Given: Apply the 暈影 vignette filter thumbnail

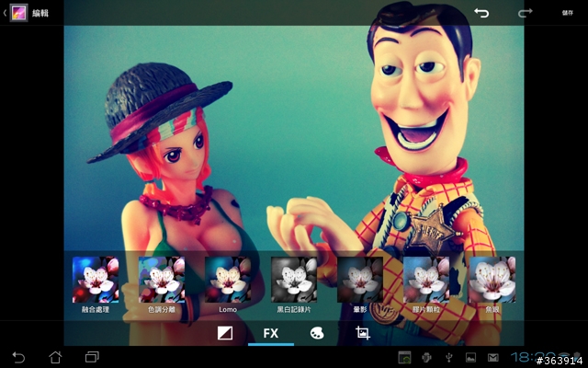Looking at the screenshot, I should (360, 280).
